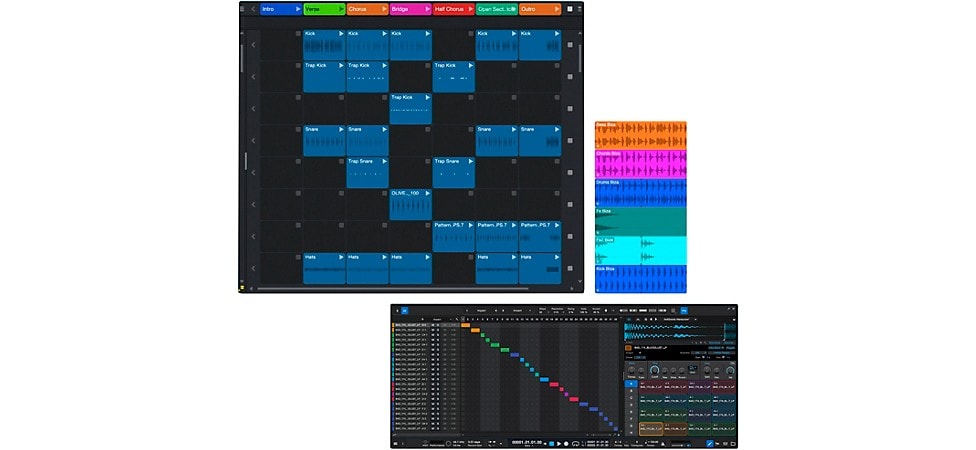Expand the OLIVE_100 row using its left chevron
Screen dimensions: 976x450
[253, 205]
